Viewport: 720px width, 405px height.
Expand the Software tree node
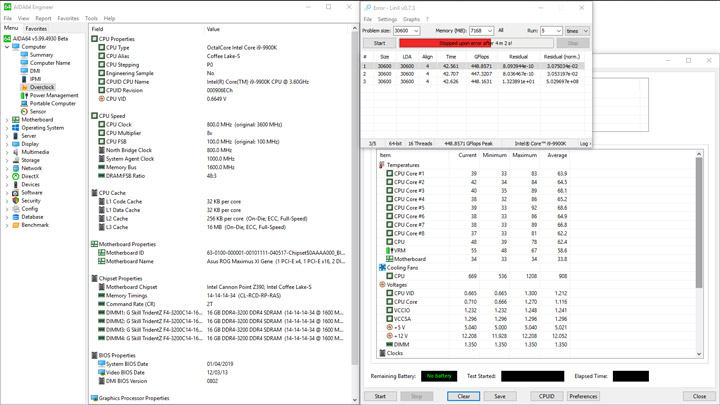pyautogui.click(x=7, y=192)
